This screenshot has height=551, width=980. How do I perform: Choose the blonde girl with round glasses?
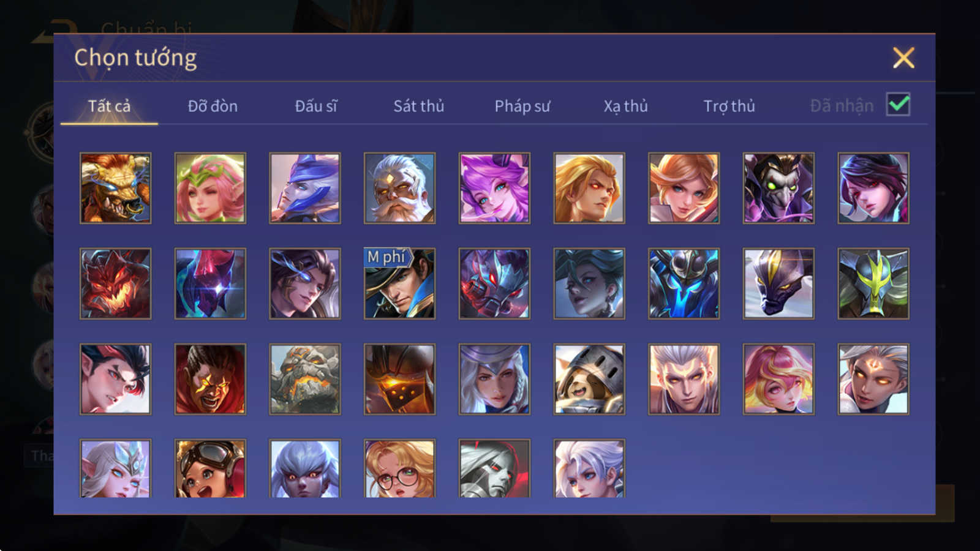click(x=399, y=468)
